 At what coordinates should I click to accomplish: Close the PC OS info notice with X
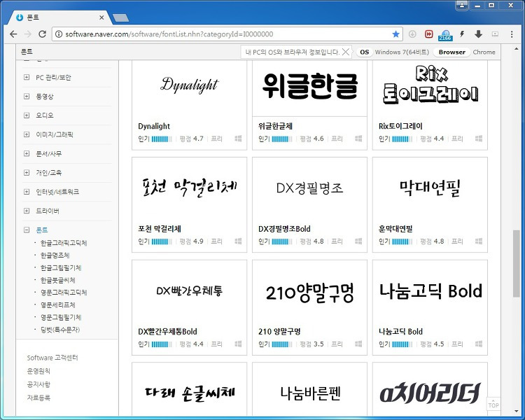coord(346,52)
